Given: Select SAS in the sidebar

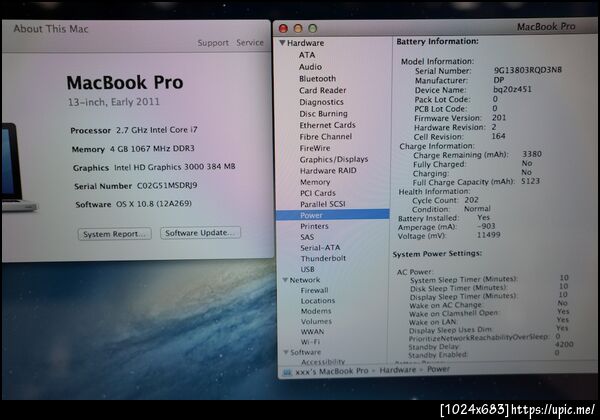Looking at the screenshot, I should [307, 237].
